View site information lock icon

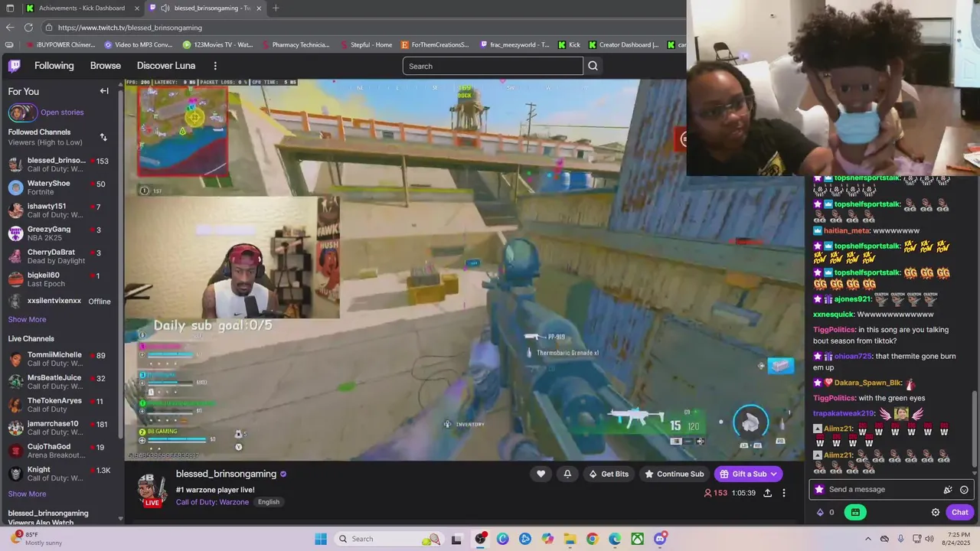48,27
